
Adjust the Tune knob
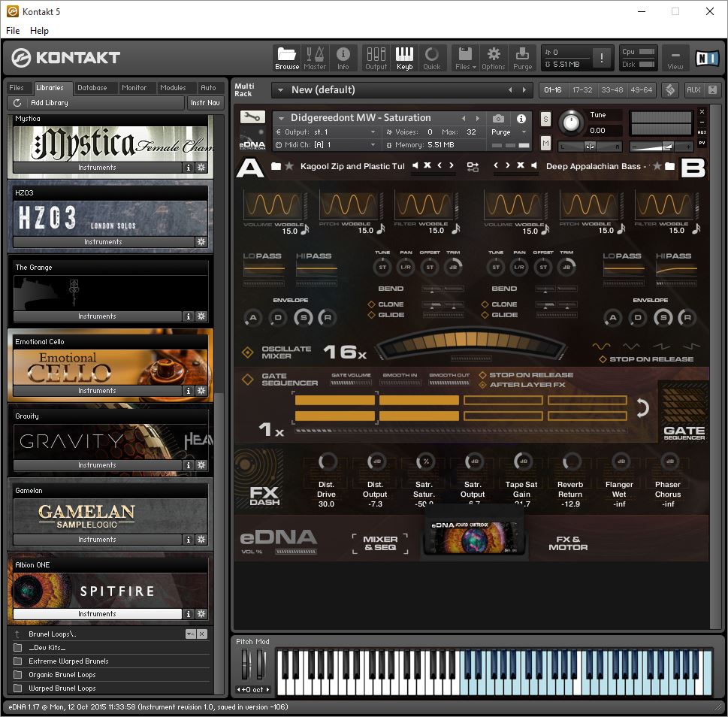tap(572, 123)
